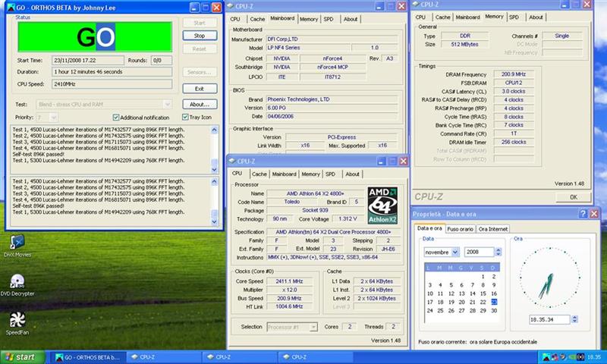Open the Windows start menu

[23, 357]
